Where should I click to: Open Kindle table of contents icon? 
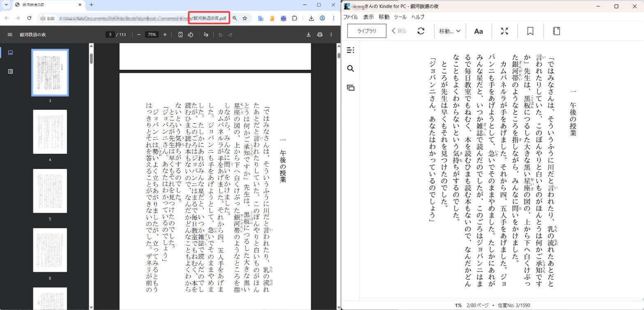pyautogui.click(x=350, y=50)
